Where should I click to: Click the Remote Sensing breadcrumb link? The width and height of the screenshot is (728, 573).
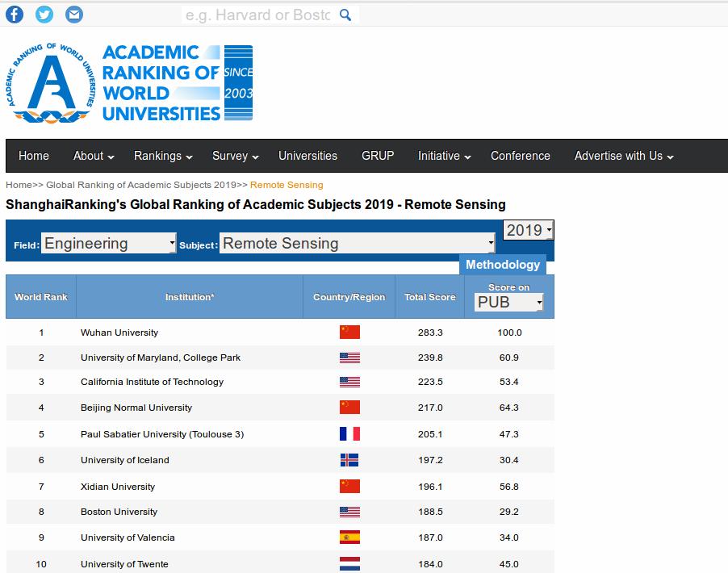click(x=287, y=185)
